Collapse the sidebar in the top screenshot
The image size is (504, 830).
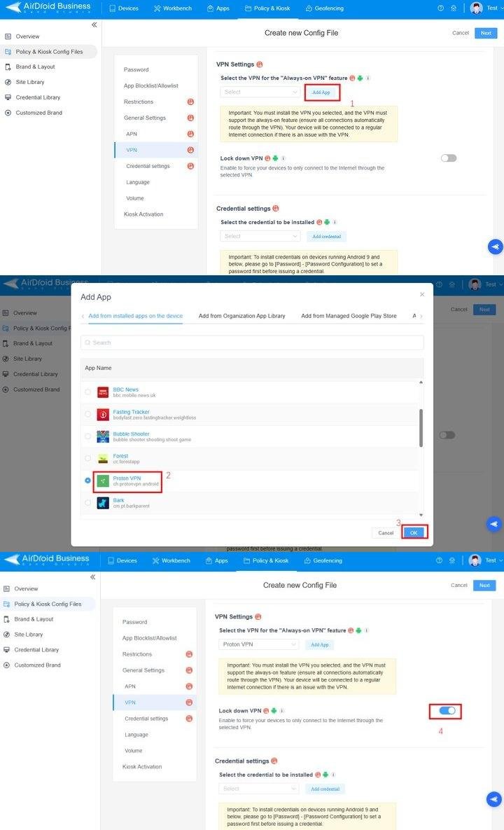point(94,25)
